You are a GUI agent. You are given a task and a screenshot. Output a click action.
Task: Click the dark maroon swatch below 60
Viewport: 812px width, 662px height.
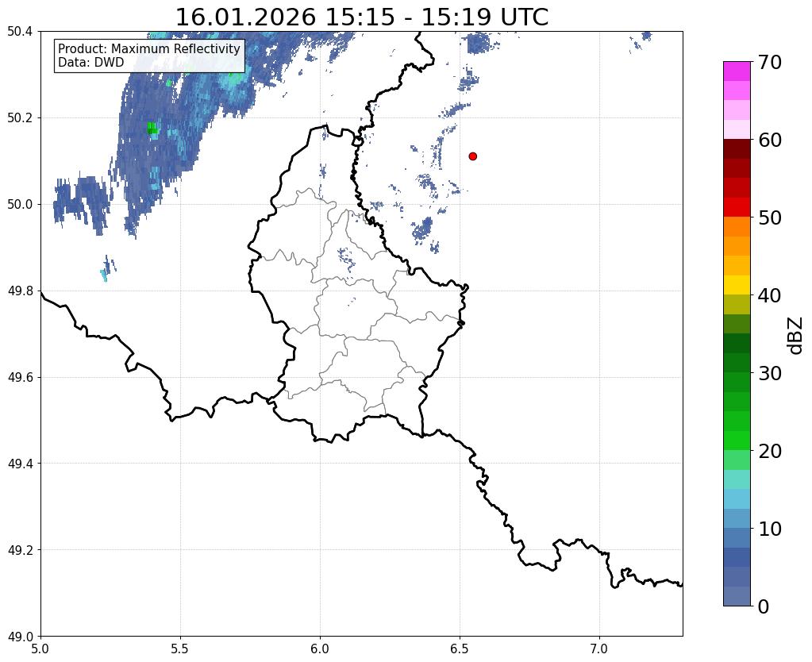(x=737, y=149)
